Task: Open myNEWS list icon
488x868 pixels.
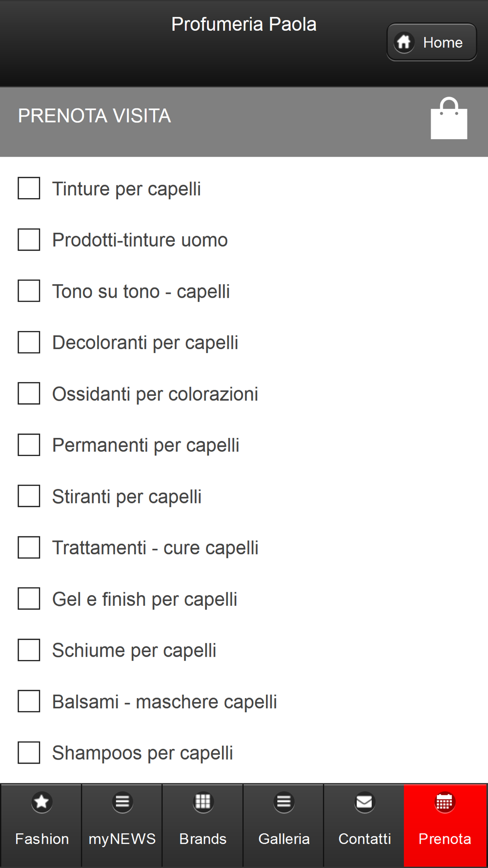Action: click(x=122, y=802)
